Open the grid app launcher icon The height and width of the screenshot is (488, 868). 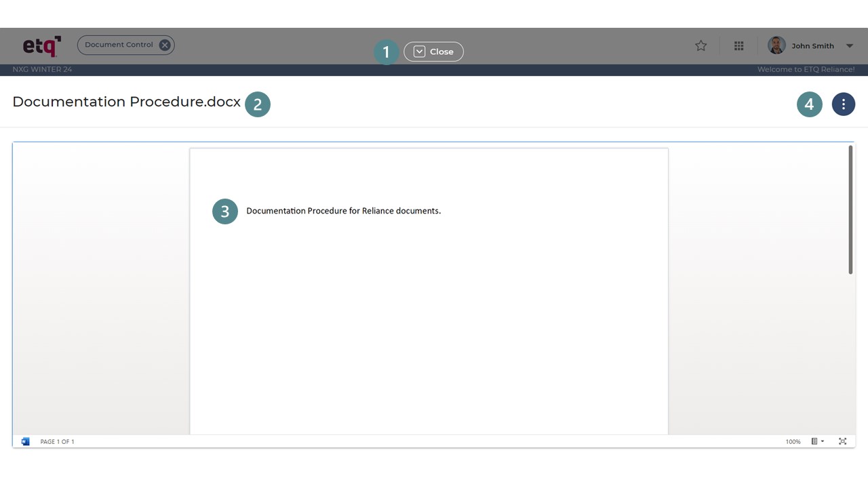[x=738, y=45]
